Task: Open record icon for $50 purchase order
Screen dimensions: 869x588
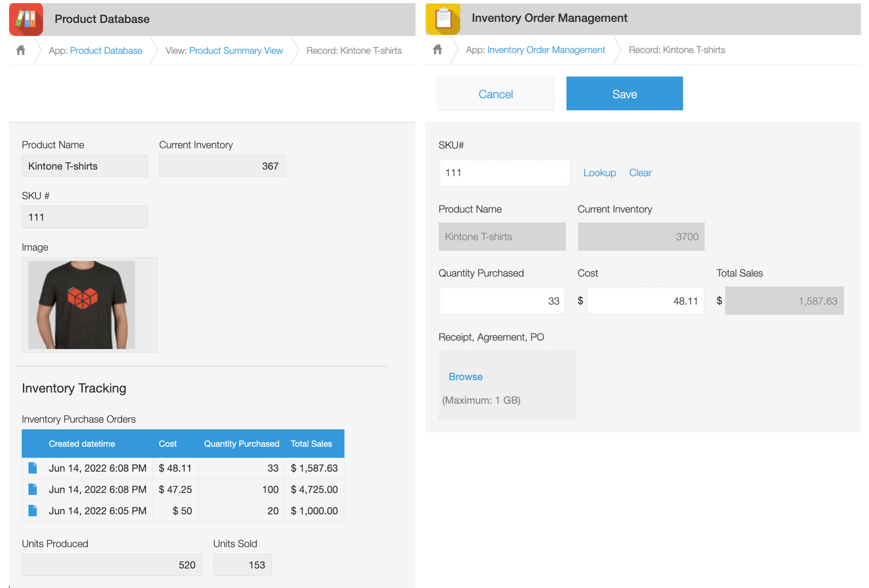Action: click(32, 511)
